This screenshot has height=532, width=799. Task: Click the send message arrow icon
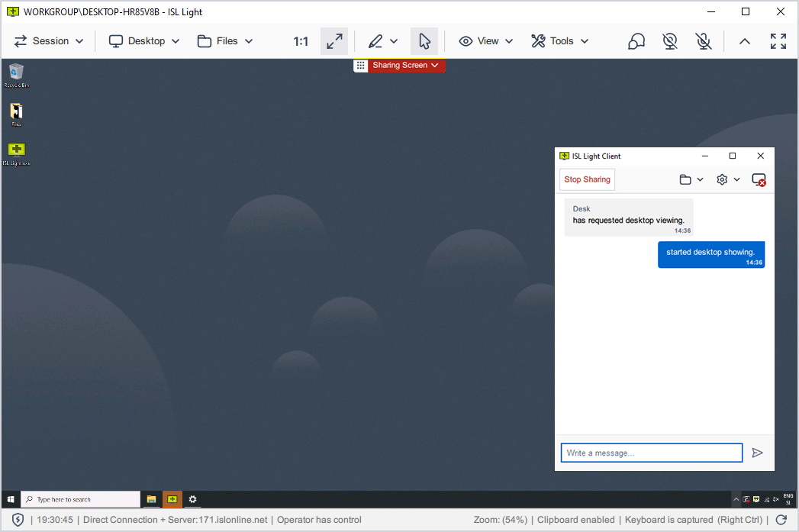pyautogui.click(x=757, y=453)
